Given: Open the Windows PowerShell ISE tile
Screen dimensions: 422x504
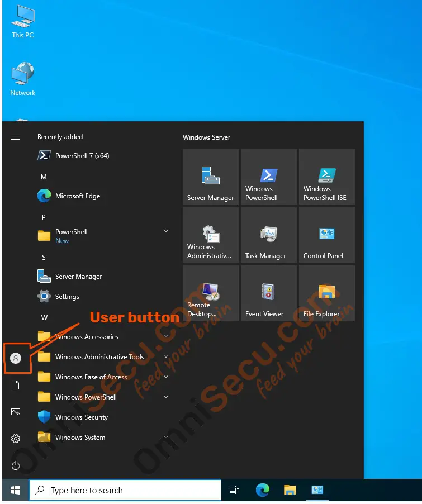Looking at the screenshot, I should click(x=327, y=177).
